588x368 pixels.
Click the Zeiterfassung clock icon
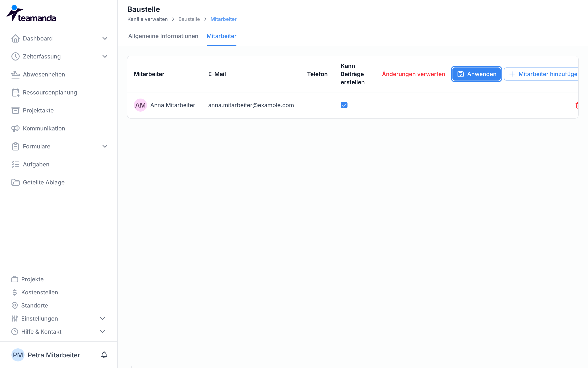point(16,56)
